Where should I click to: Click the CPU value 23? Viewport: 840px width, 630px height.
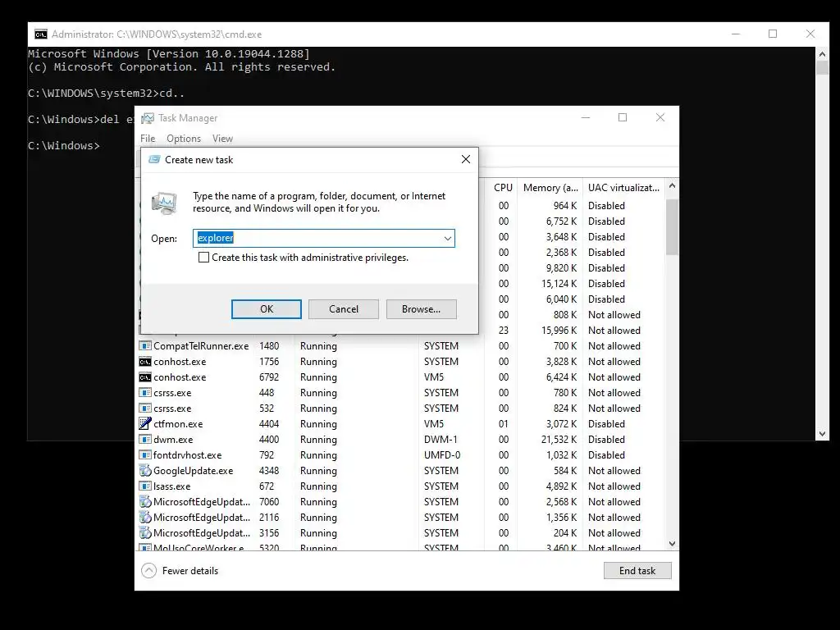[504, 331]
